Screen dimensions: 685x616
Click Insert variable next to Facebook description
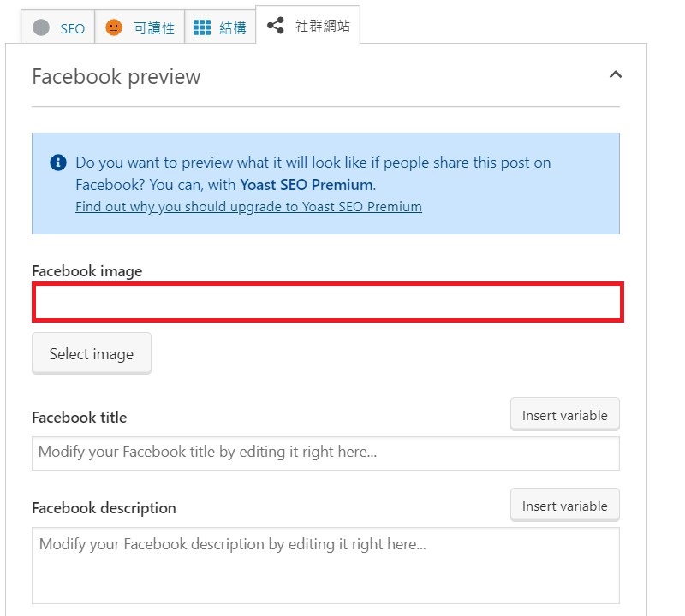564,505
